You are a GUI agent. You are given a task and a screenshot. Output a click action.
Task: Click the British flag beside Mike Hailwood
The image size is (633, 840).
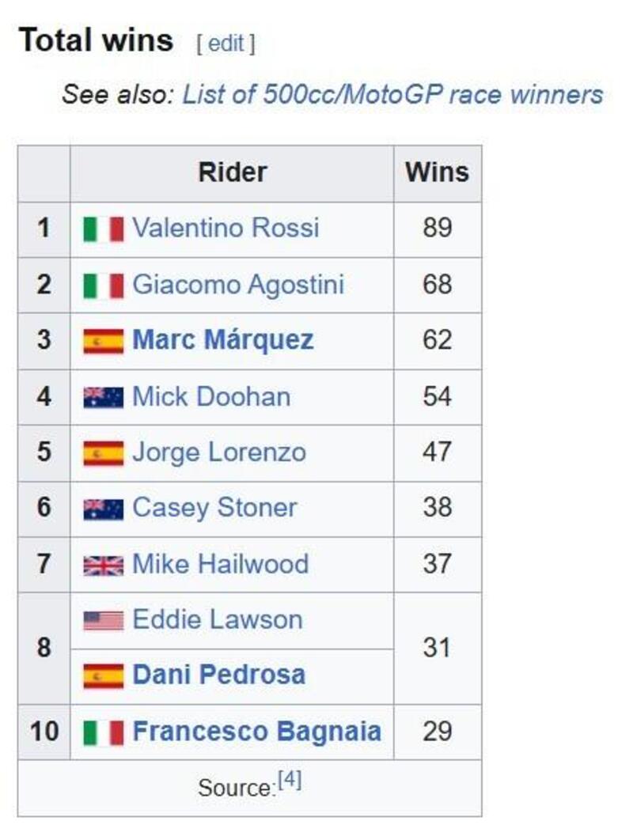(x=104, y=565)
